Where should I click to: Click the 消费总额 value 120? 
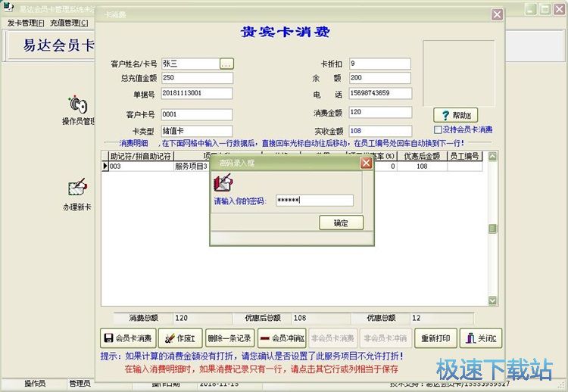tap(202, 318)
